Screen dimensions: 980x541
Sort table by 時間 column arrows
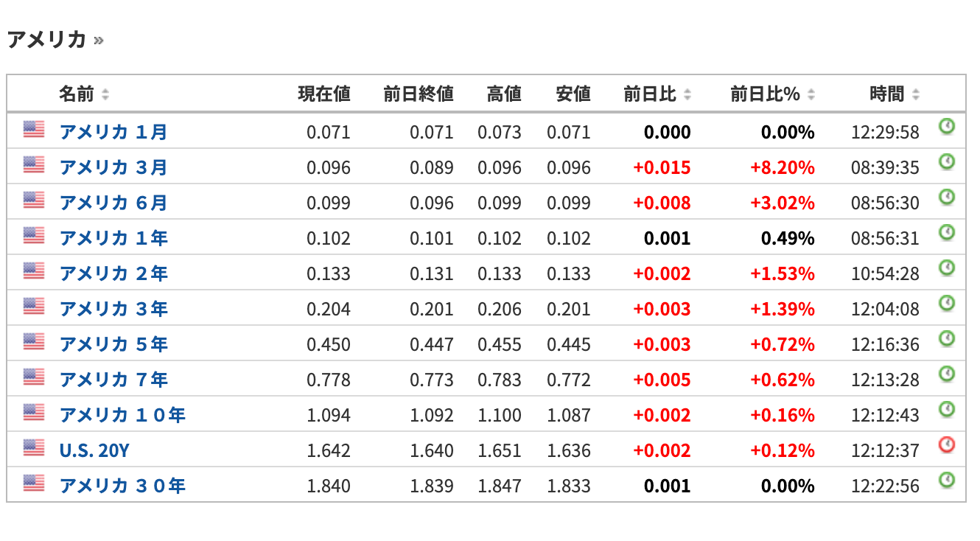click(916, 94)
